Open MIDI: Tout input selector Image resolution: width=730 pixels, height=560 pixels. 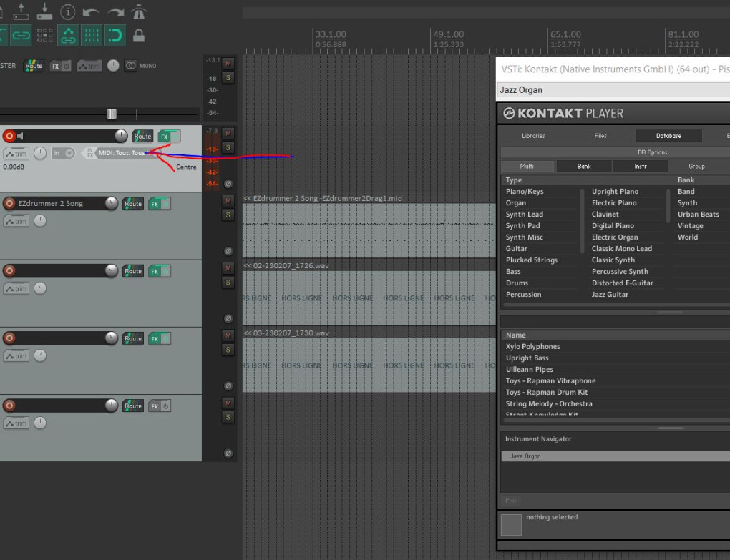122,152
